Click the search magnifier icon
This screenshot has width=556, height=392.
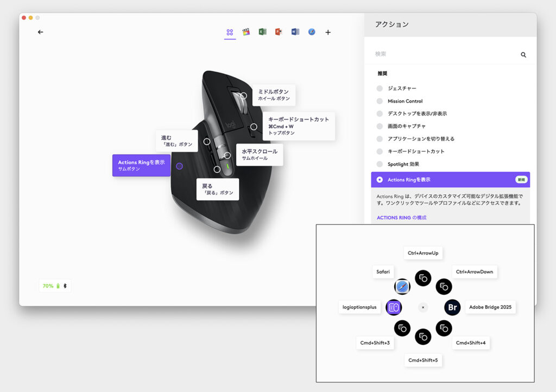coord(523,55)
